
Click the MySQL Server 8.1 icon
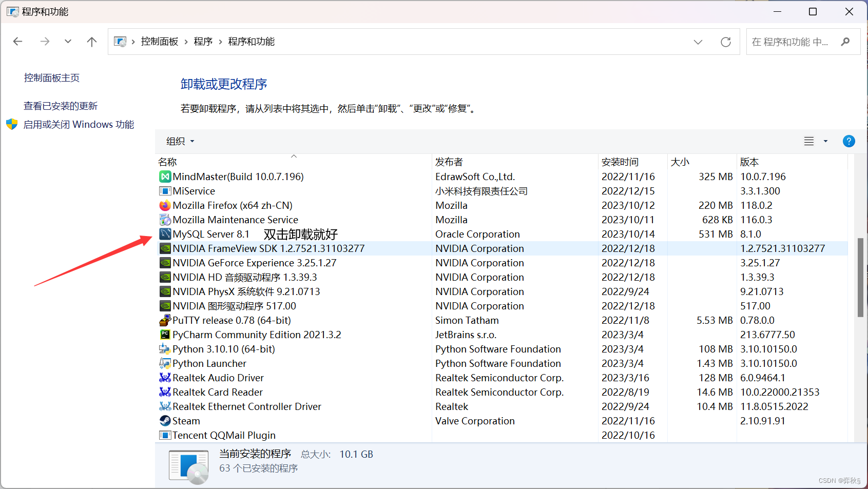165,234
